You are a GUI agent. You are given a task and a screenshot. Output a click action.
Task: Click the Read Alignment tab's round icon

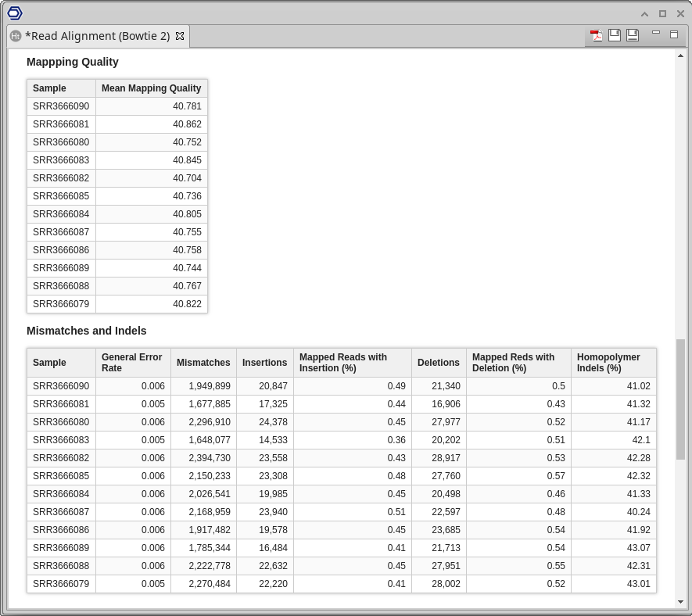[16, 36]
